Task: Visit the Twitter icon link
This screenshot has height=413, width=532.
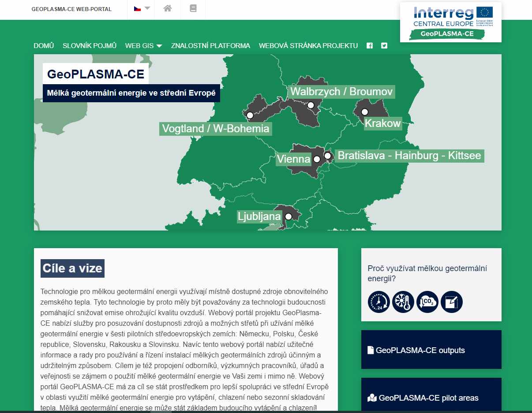Action: (x=384, y=45)
